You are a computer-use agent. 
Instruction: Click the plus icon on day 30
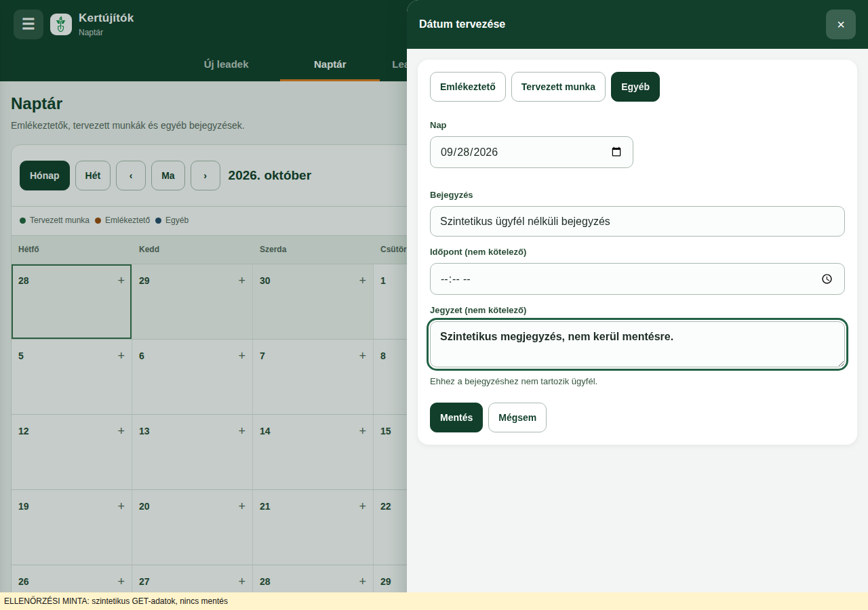[x=363, y=280]
